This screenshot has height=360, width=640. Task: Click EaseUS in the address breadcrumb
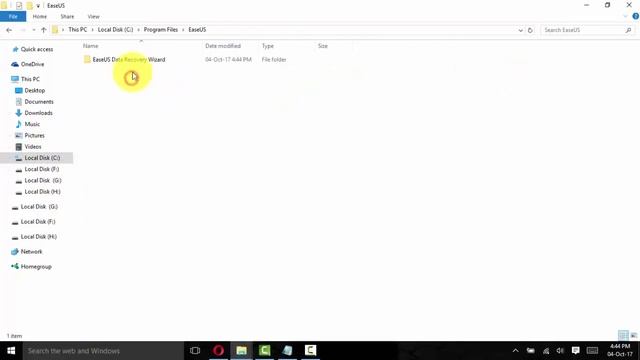tap(197, 30)
